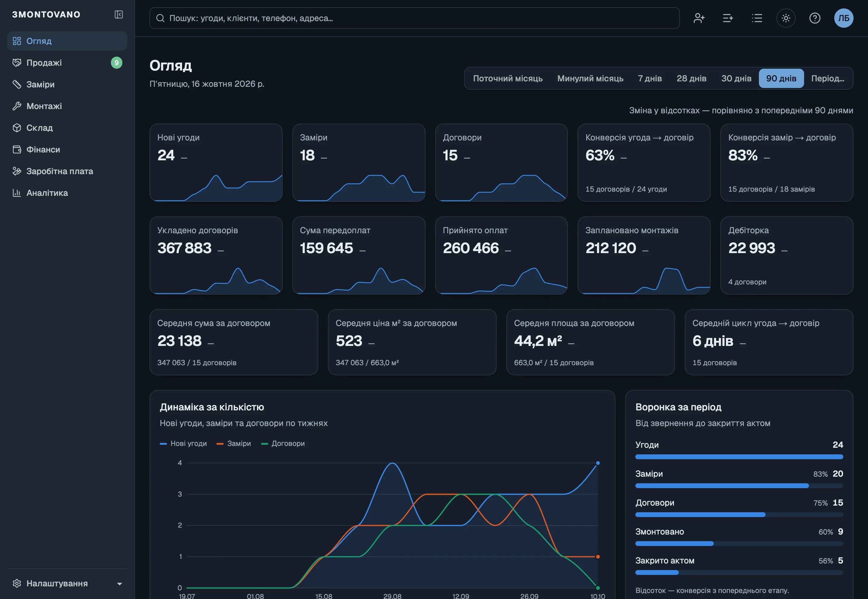
Task: Click the search field for угоди, клієнти
Action: pos(414,18)
